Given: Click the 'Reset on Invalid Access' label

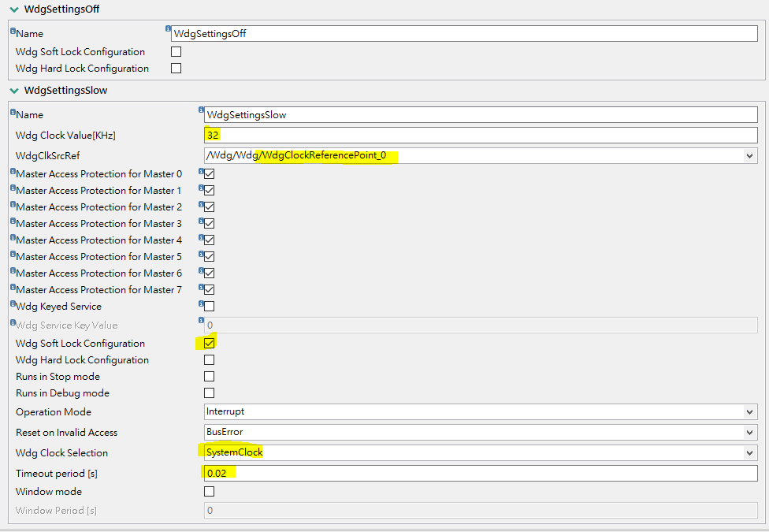Looking at the screenshot, I should click(67, 433).
